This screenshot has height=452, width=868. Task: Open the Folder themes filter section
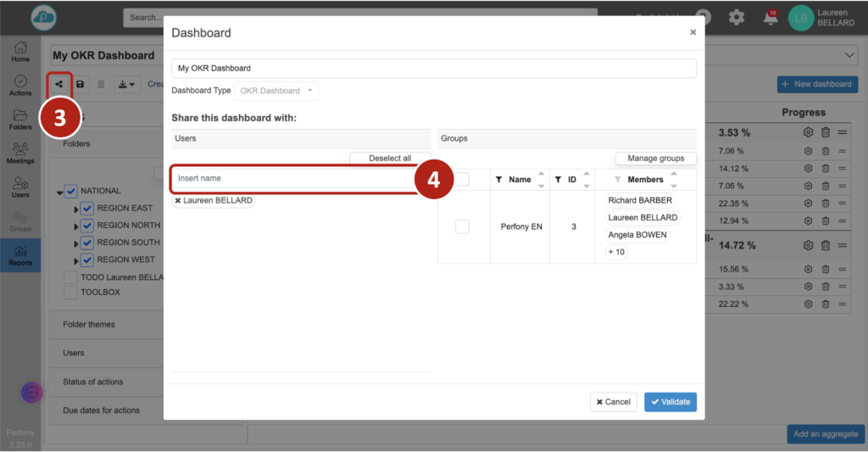(x=89, y=325)
